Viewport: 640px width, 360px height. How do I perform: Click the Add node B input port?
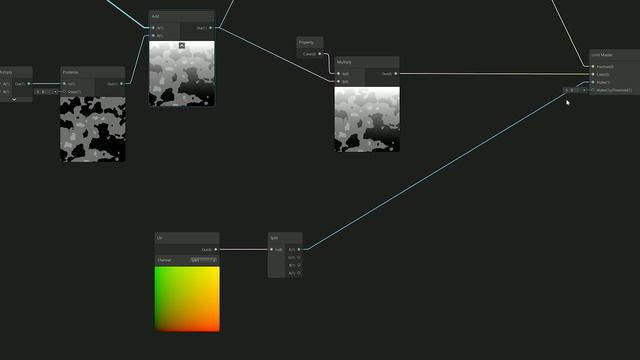[153, 36]
